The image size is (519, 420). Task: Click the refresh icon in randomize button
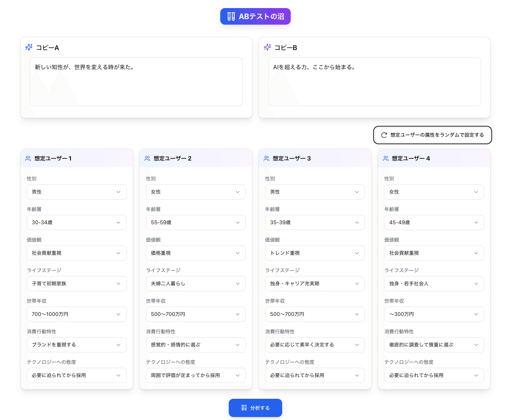point(384,135)
